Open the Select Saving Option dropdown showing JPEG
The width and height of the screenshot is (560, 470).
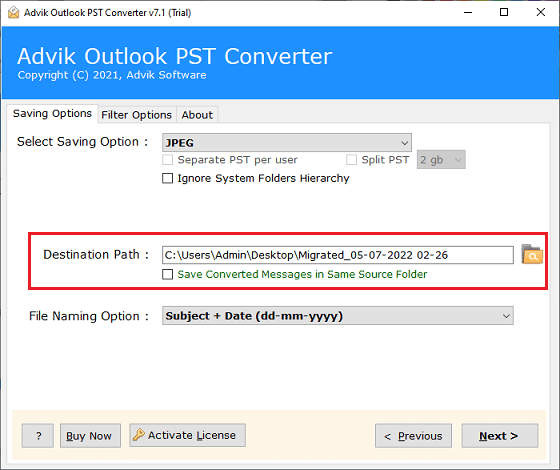point(287,143)
